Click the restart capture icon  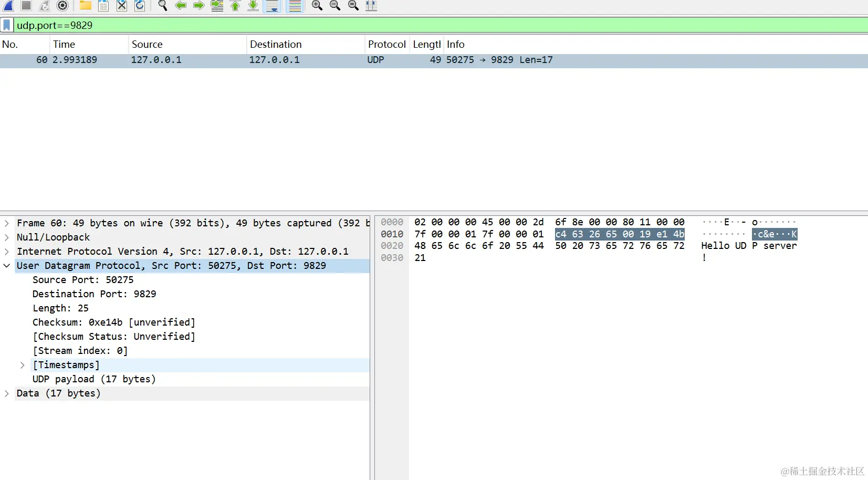[x=44, y=5]
